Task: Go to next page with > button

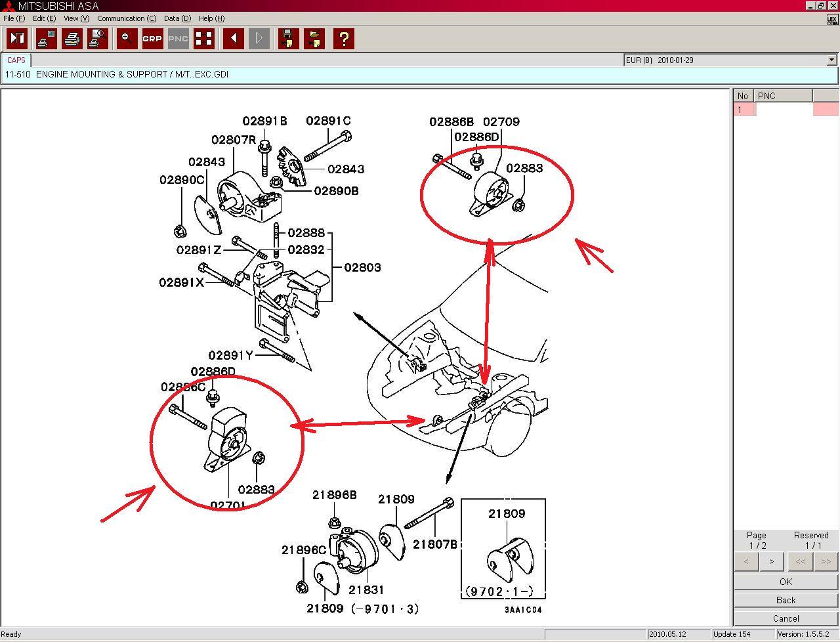Action: [771, 561]
